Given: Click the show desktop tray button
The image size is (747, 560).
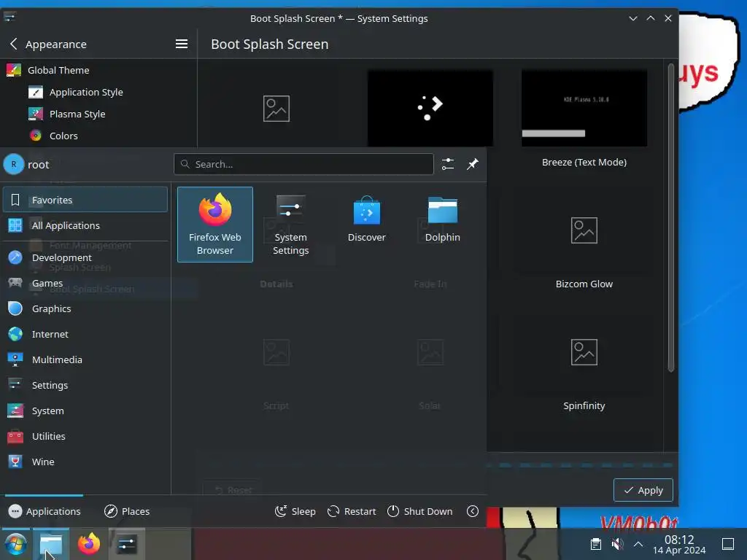Looking at the screenshot, I should pyautogui.click(x=728, y=544).
